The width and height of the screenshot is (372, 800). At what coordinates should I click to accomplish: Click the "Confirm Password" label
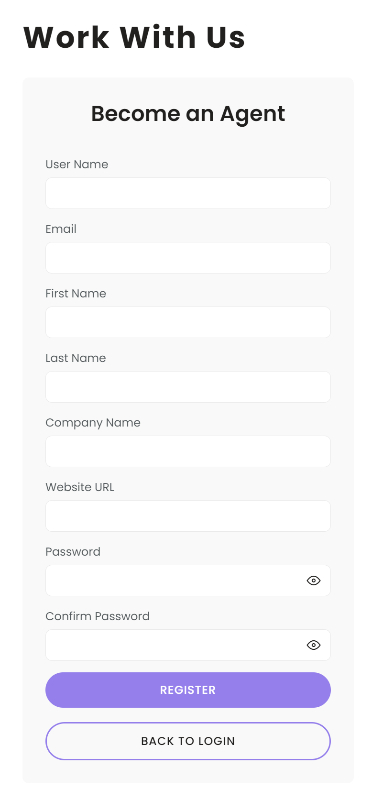tap(97, 616)
